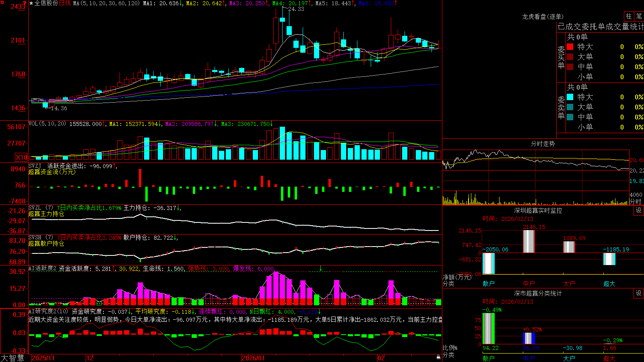Jump to the 12 month timeline marker
This screenshot has height=362, width=644.
[90, 358]
